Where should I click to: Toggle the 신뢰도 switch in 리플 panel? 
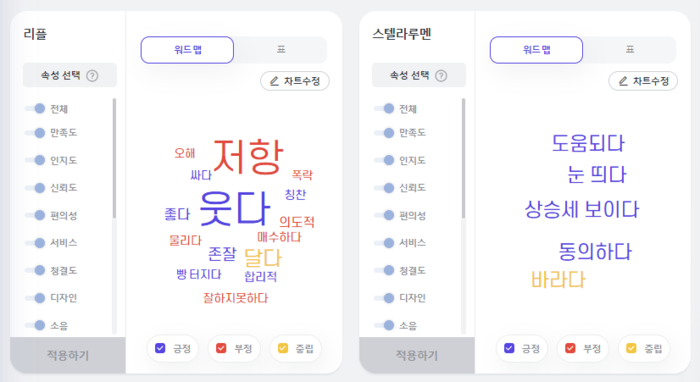click(x=35, y=188)
